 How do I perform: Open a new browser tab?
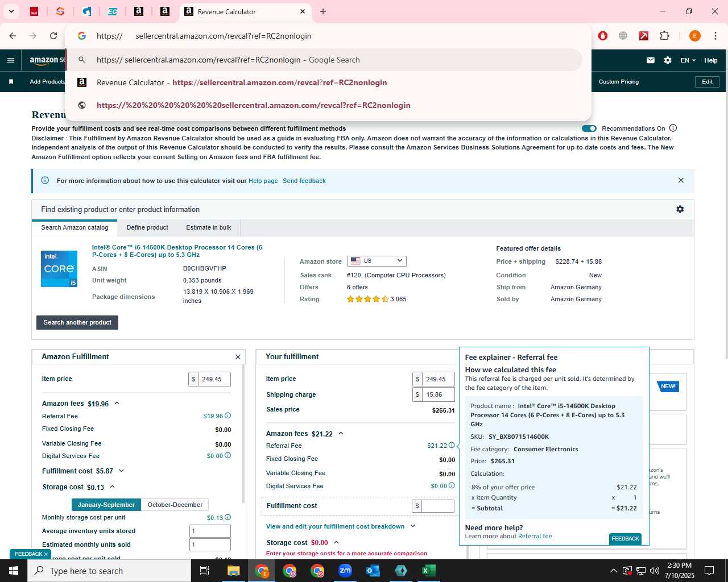(x=323, y=11)
